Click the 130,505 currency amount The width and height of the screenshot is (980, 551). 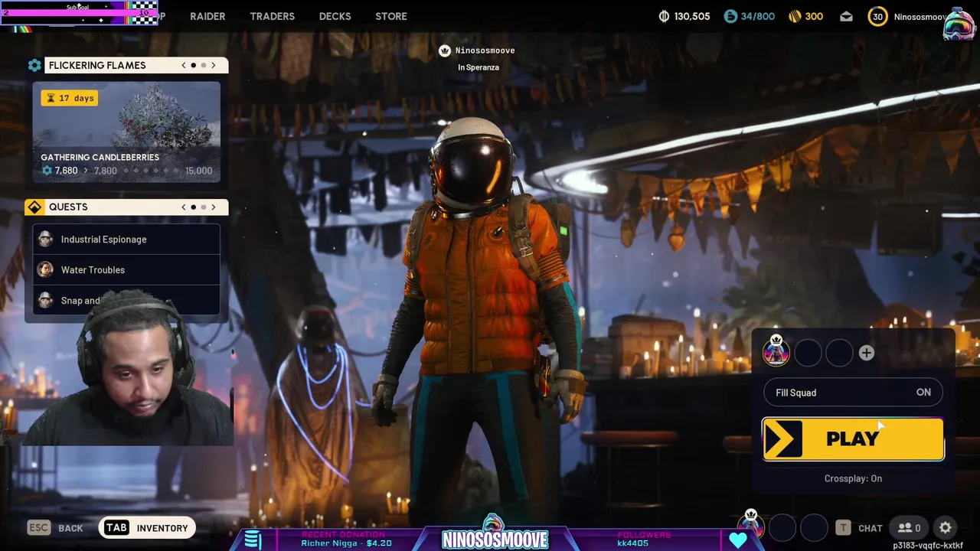[x=692, y=16]
